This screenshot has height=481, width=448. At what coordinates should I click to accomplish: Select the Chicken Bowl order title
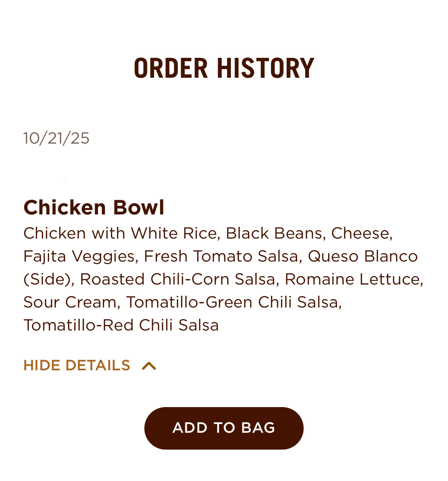tap(94, 207)
